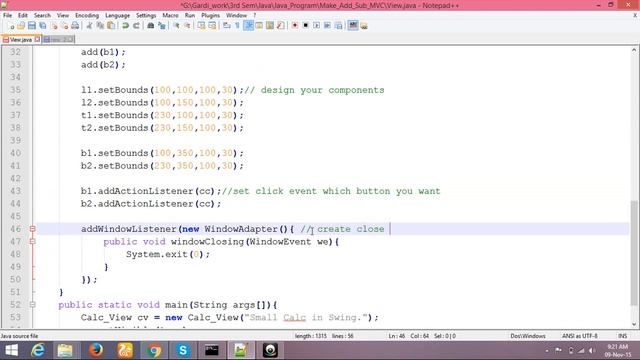This screenshot has height=360, width=640.
Task: Toggle the highlighted spell-check ABC button
Action: (353, 26)
